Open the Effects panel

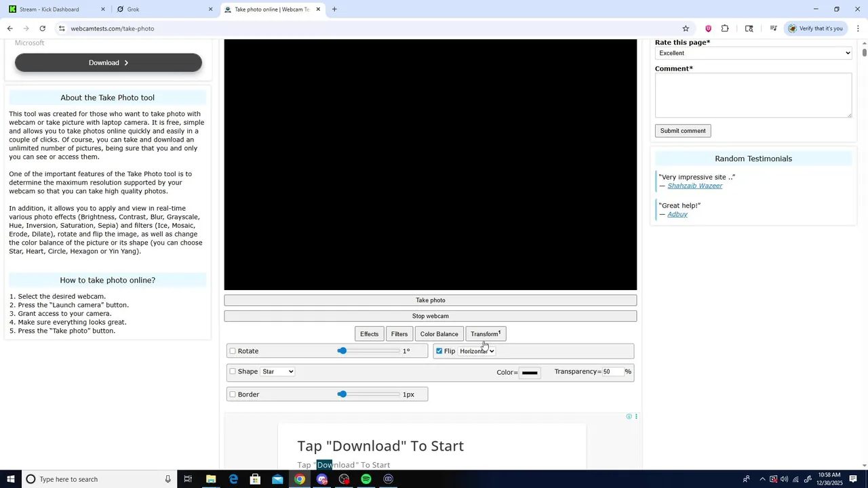(370, 334)
